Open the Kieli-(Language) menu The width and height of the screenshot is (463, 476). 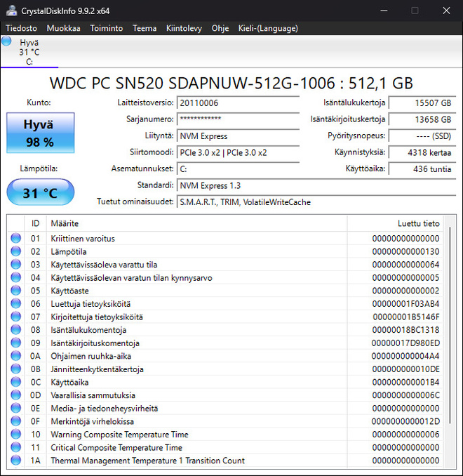click(x=268, y=28)
